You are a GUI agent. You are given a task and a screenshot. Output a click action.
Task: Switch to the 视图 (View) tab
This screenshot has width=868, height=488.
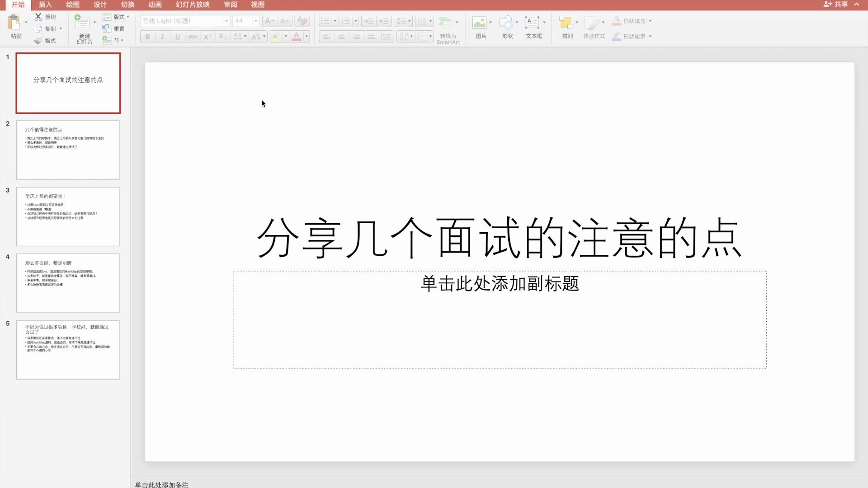coord(258,5)
